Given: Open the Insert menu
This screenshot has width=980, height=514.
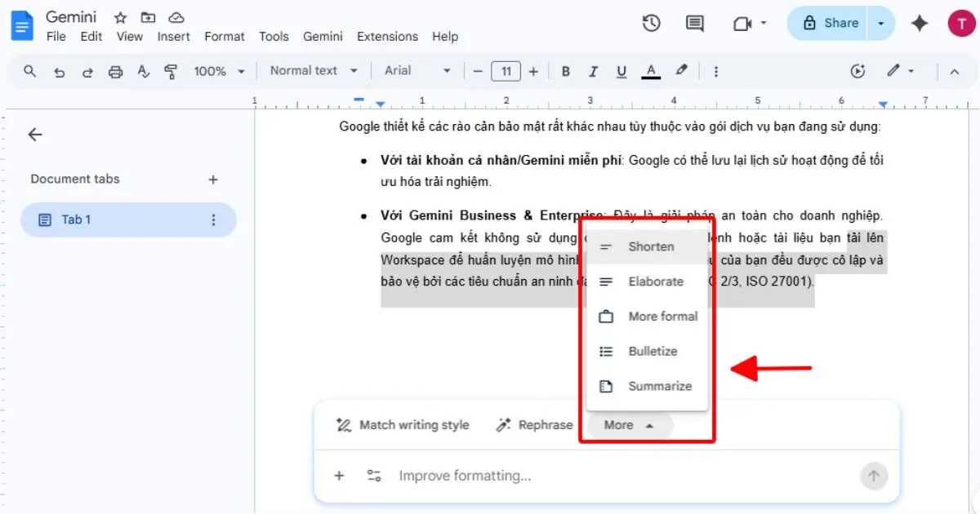Looking at the screenshot, I should tap(173, 37).
